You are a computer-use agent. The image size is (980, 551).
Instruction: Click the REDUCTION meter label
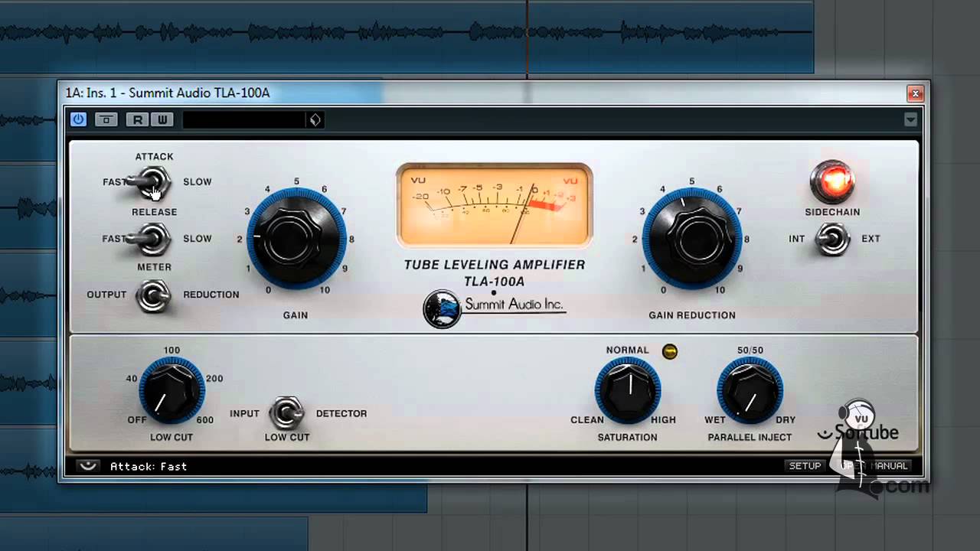(x=211, y=295)
